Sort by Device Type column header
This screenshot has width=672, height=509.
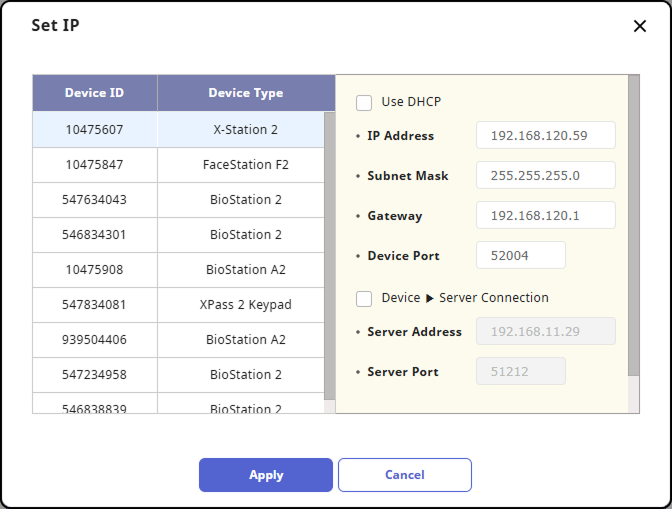tap(245, 93)
